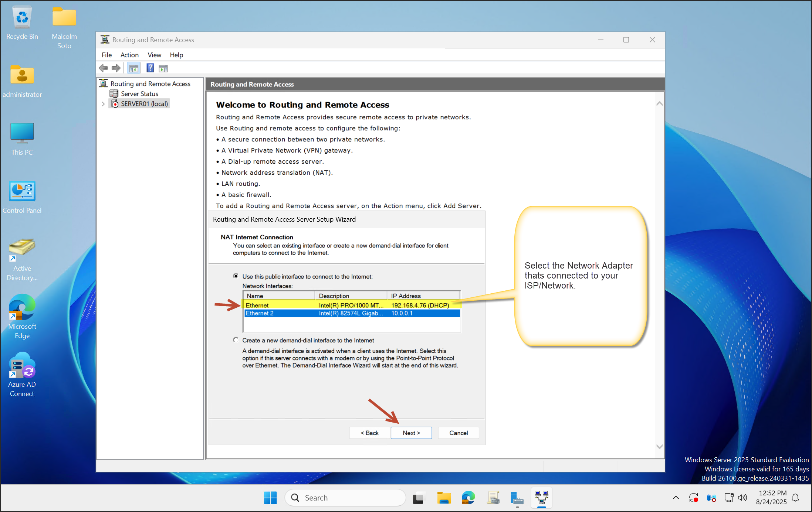This screenshot has height=512, width=812.
Task: Select 'Create a new demand-dial interface' option
Action: [236, 340]
